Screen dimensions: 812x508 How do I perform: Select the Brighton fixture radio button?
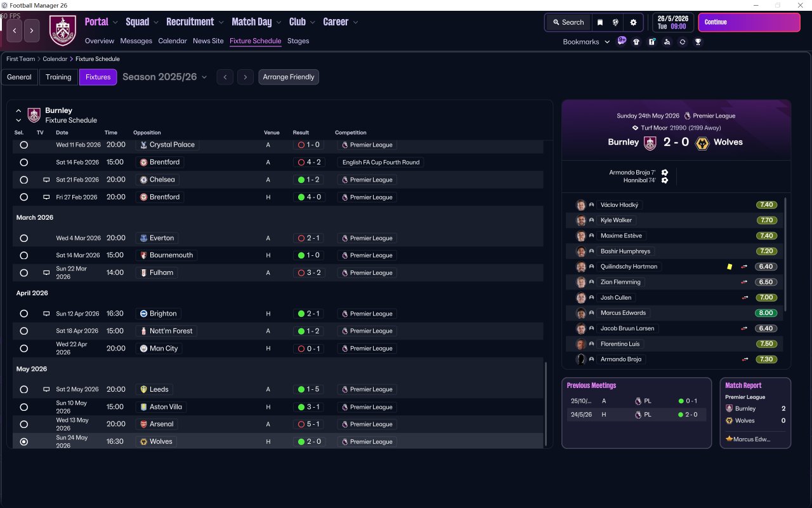click(24, 314)
